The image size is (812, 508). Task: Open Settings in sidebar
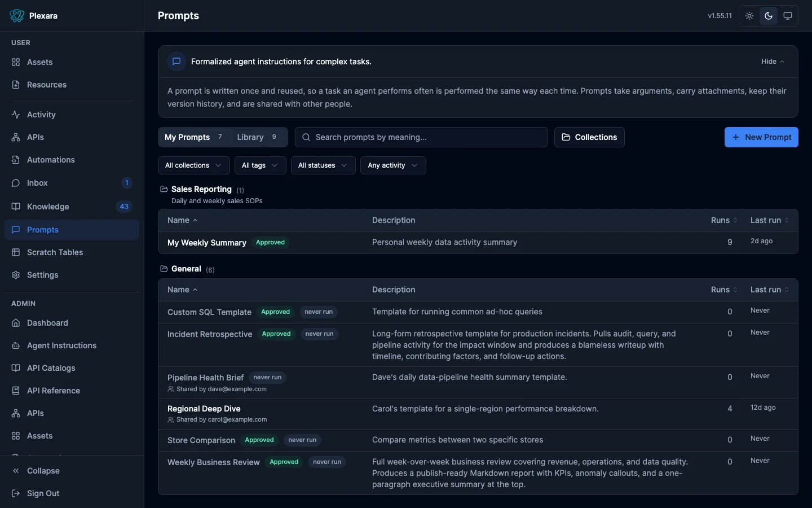pyautogui.click(x=72, y=275)
